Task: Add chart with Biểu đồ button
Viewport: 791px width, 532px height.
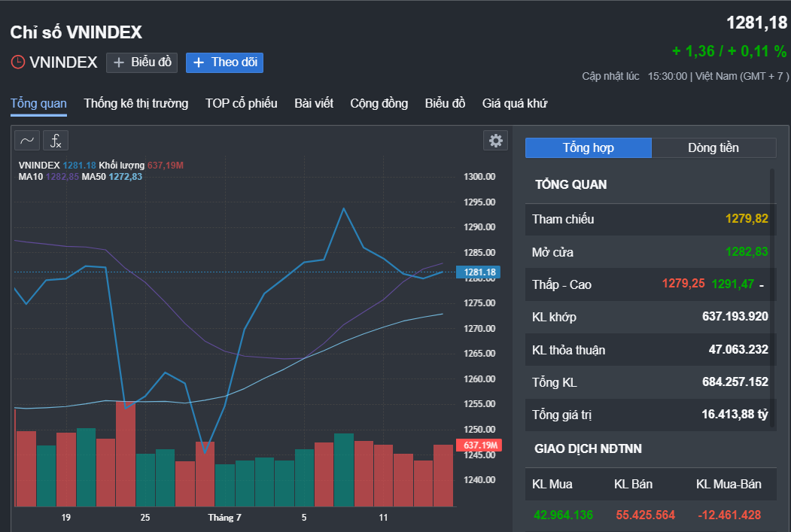Action: 141,62
